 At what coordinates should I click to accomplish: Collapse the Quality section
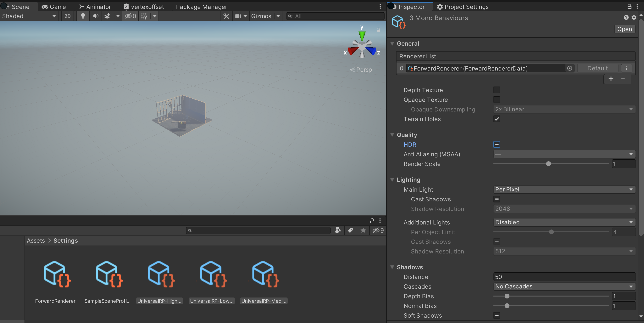click(392, 135)
